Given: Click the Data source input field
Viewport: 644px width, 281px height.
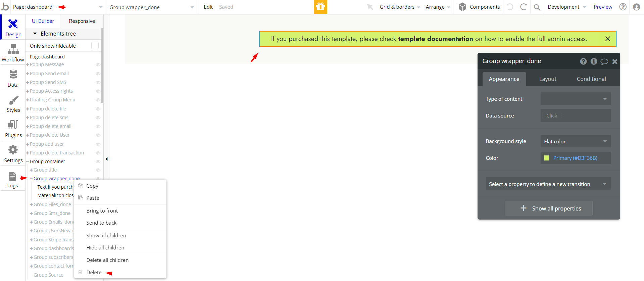Looking at the screenshot, I should click(x=576, y=115).
